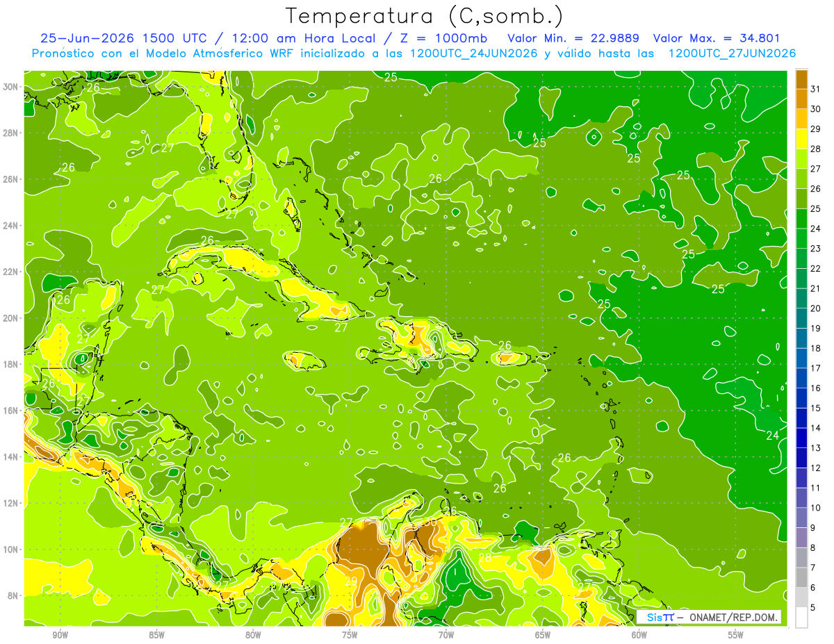Click the SisTT - ONAMET/REP.DOM. logo box
The height and width of the screenshot is (644, 834).
pos(709,617)
